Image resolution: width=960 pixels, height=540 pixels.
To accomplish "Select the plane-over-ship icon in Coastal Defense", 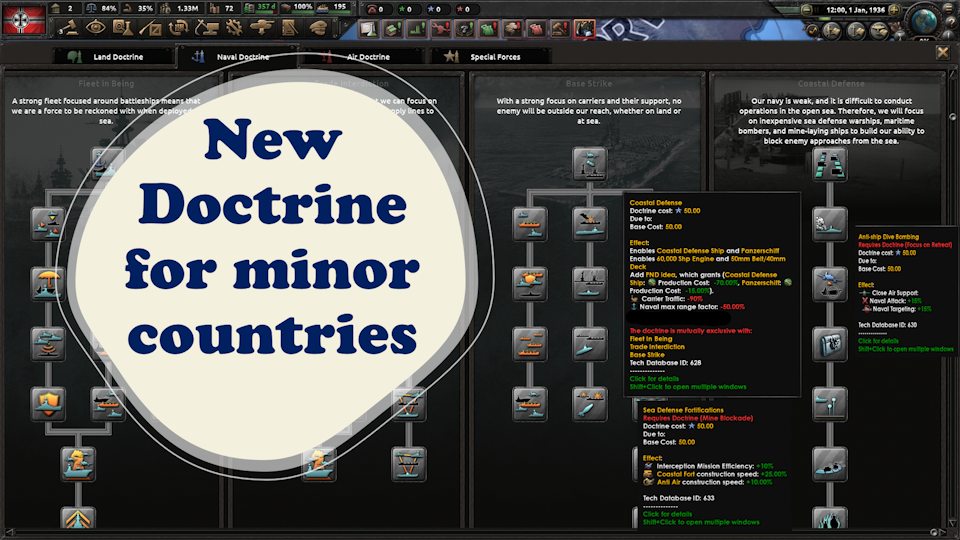I will click(830, 283).
